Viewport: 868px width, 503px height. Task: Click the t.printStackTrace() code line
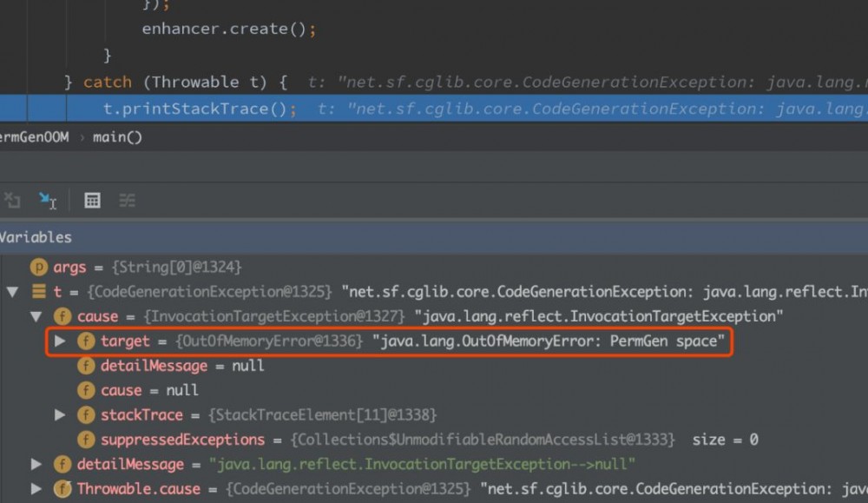pos(434,108)
